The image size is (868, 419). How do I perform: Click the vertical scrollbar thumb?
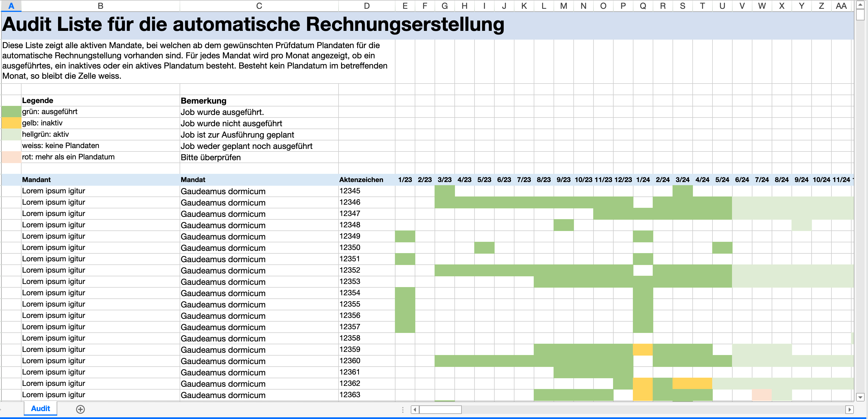coord(860,15)
